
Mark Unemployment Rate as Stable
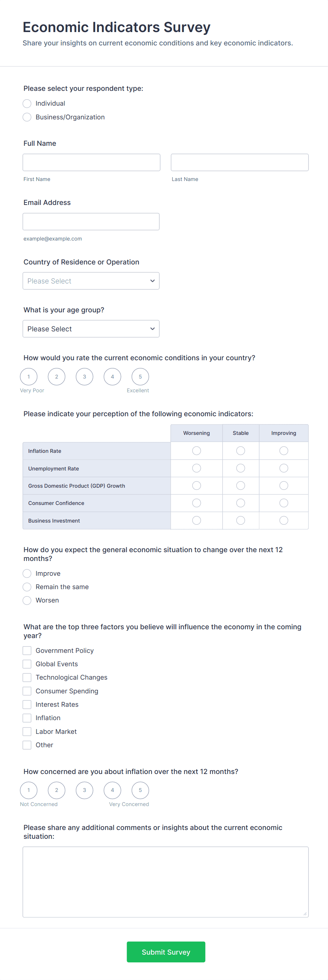241,468
